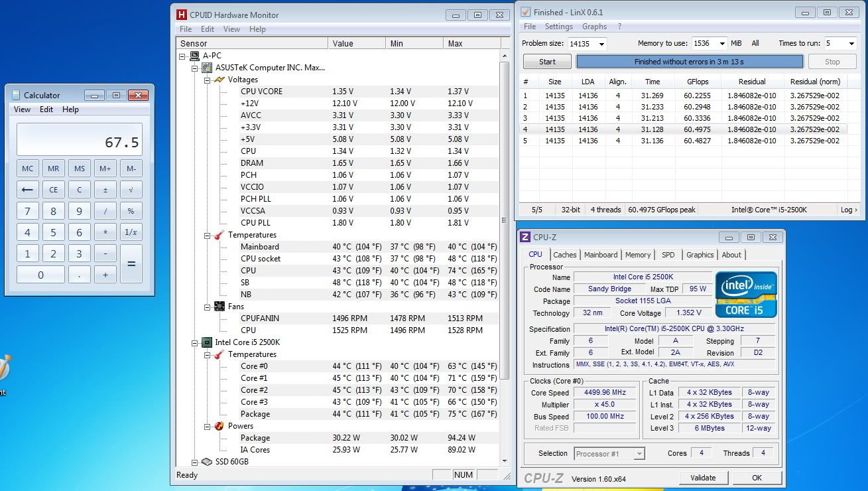The height and width of the screenshot is (491, 868).
Task: Click the CPU-Z Validate button
Action: click(703, 478)
